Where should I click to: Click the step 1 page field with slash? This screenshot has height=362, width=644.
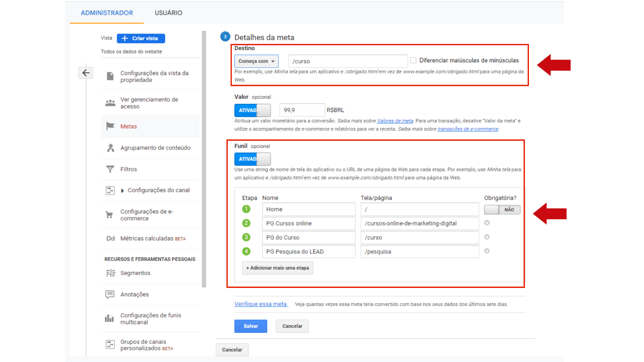point(420,209)
